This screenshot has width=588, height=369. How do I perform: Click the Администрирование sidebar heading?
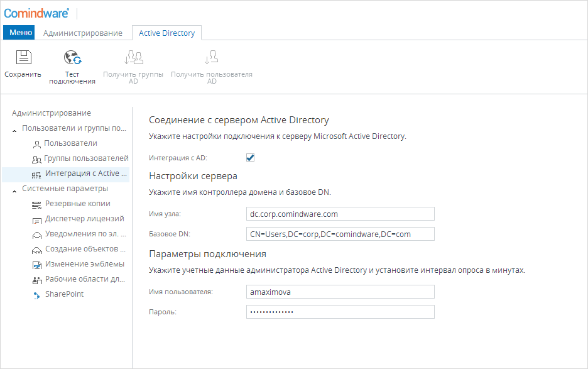click(52, 113)
